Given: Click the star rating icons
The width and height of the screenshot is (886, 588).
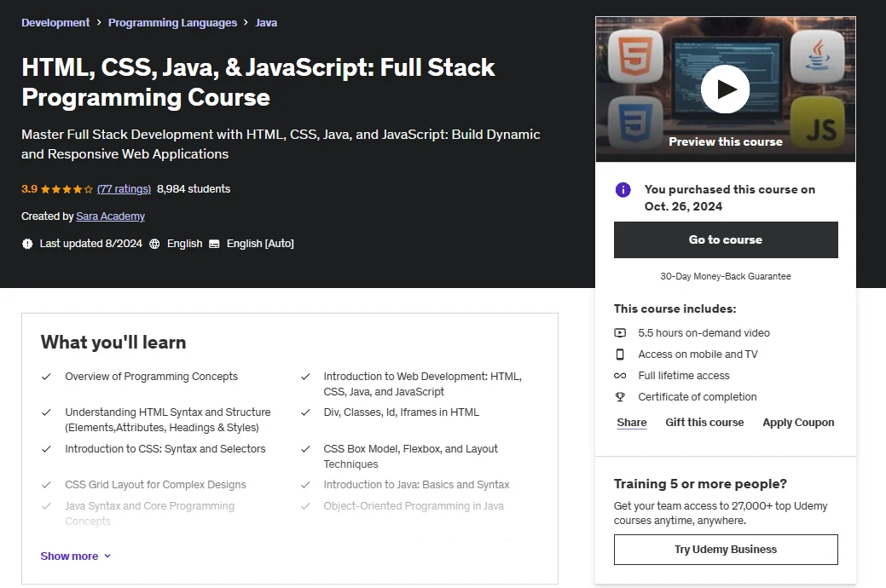Looking at the screenshot, I should click(x=67, y=189).
